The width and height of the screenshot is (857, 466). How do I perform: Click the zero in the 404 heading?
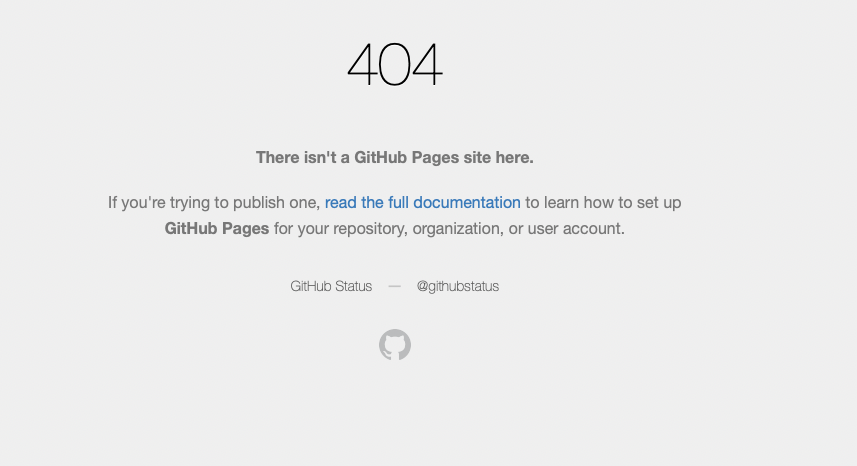394,64
